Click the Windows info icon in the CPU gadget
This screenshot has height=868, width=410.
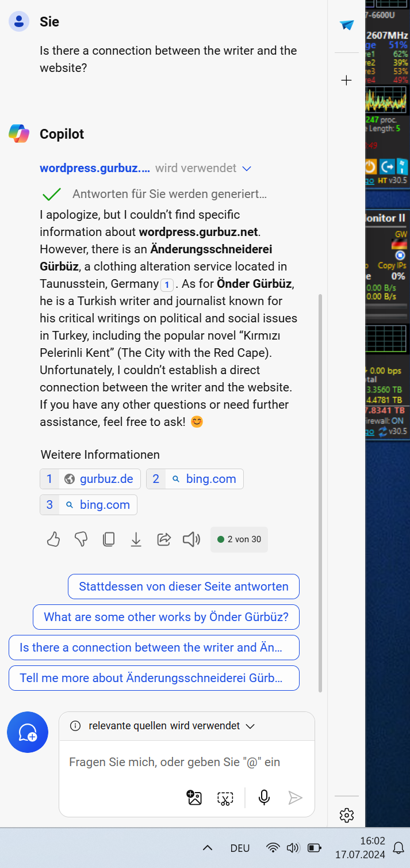[401, 167]
